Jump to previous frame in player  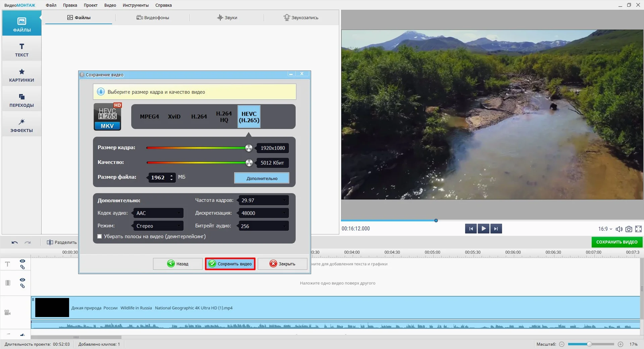click(x=471, y=229)
